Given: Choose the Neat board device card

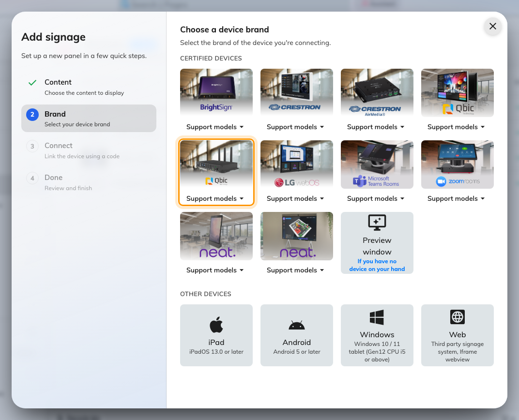Looking at the screenshot, I should 297,236.
